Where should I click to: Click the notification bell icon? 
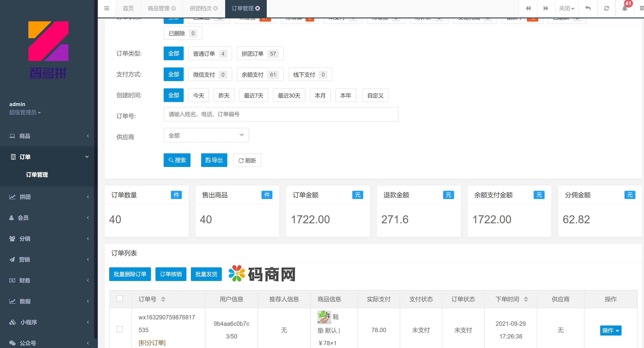624,8
